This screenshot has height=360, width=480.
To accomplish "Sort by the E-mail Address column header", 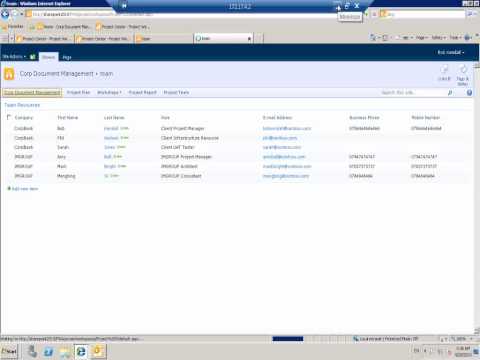I will pyautogui.click(x=277, y=118).
